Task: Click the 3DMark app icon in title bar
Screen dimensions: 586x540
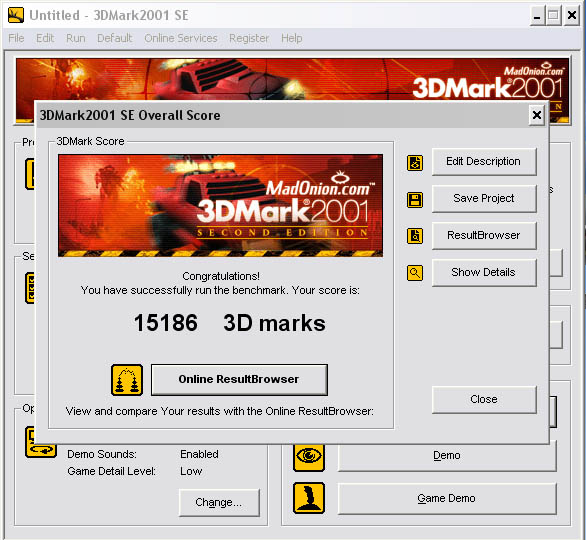Action: [x=16, y=15]
